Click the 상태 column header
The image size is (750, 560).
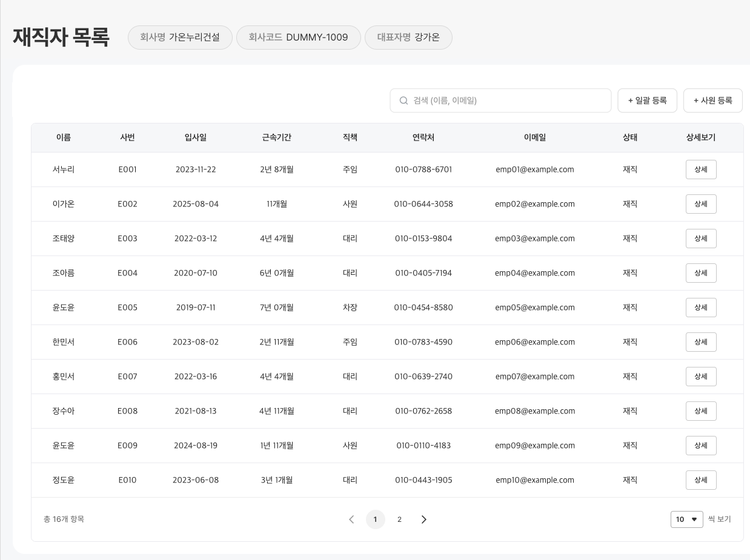click(630, 137)
